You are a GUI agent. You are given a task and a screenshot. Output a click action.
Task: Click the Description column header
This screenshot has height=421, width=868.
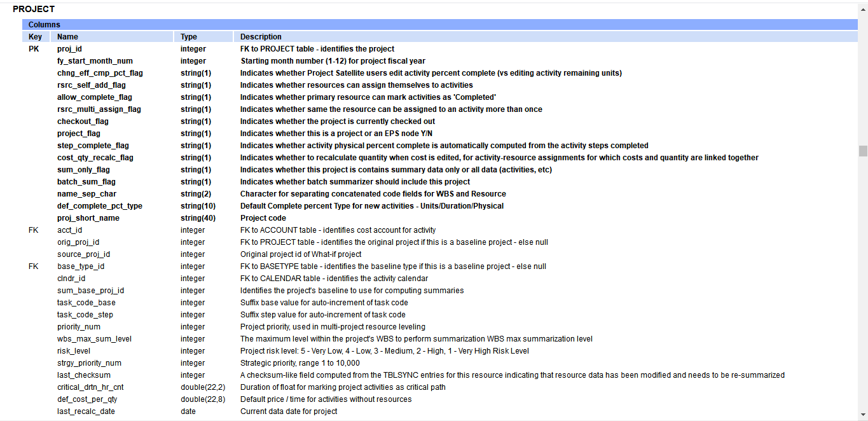click(x=546, y=37)
